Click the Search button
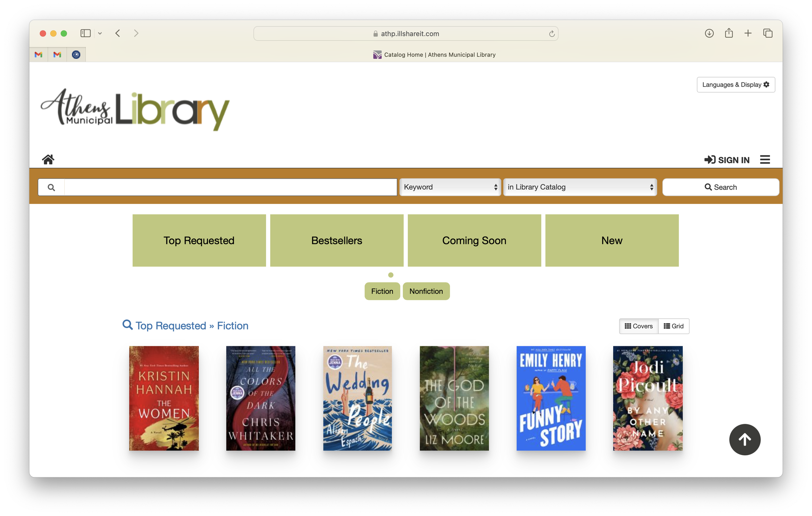This screenshot has height=516, width=812. point(721,187)
